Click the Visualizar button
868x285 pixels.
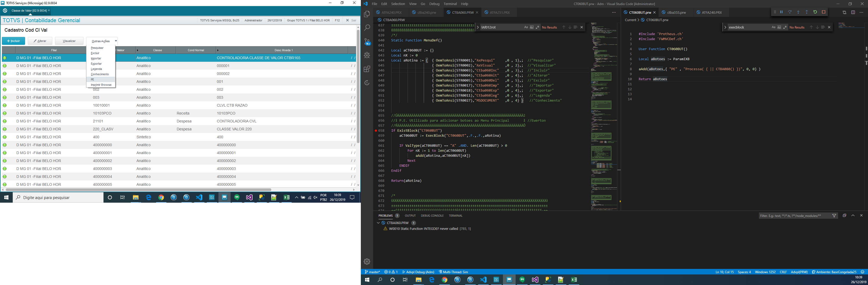click(x=69, y=41)
